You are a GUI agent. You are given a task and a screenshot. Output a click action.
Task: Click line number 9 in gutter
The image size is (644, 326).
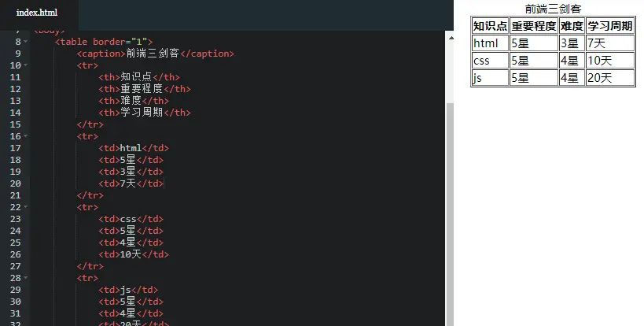17,54
